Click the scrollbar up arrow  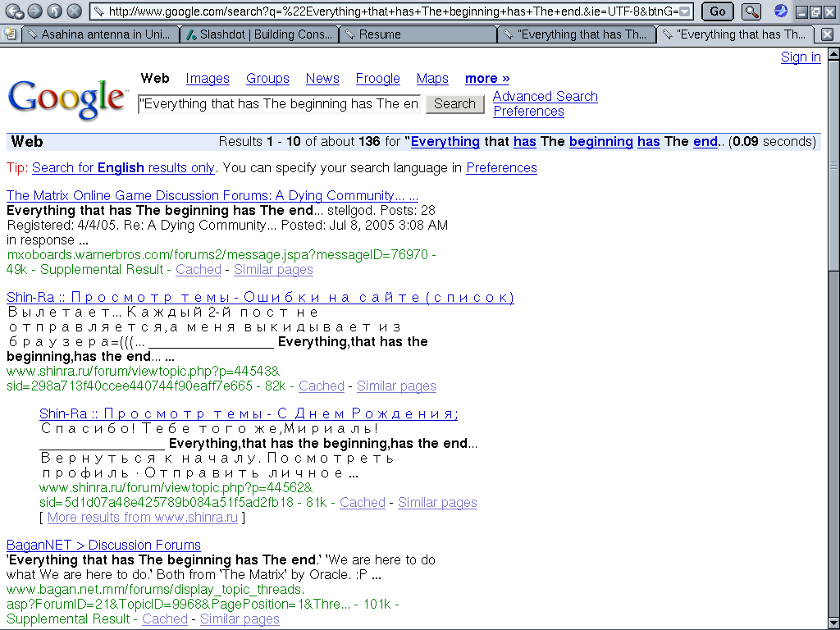pyautogui.click(x=833, y=54)
